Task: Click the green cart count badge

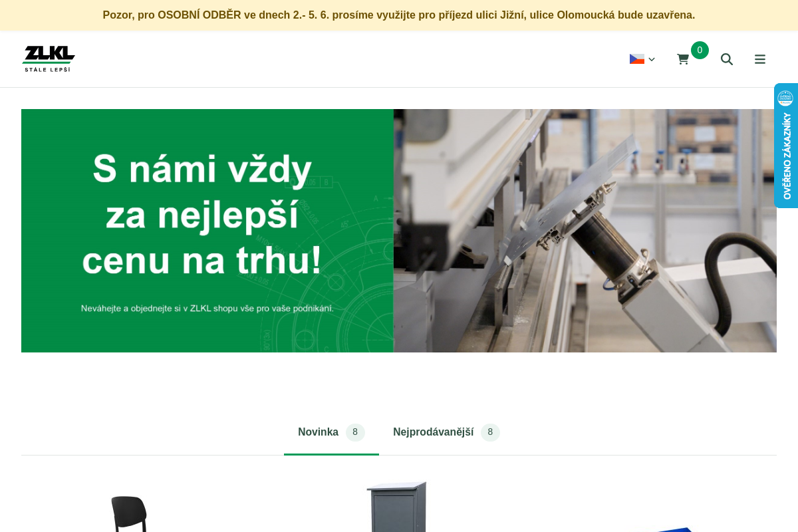Action: pyautogui.click(x=700, y=50)
